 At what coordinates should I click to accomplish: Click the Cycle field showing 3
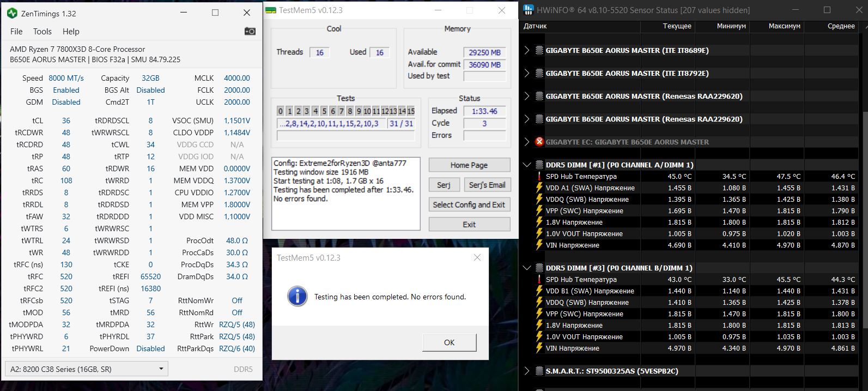(x=484, y=123)
